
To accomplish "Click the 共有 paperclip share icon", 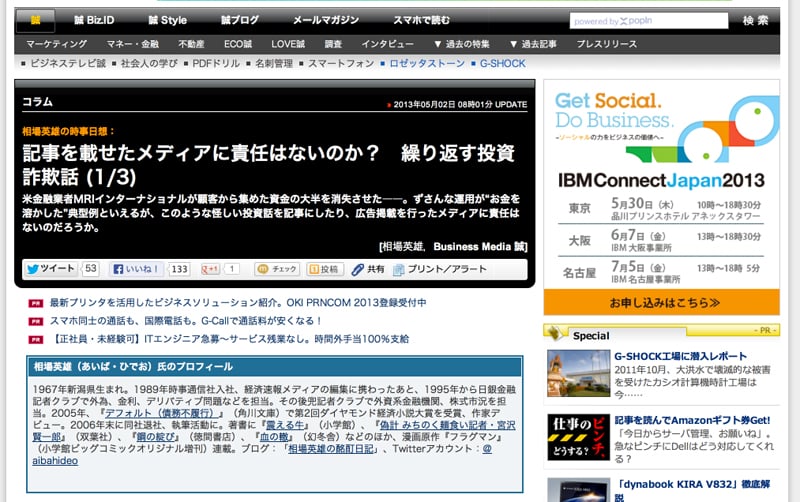I will pyautogui.click(x=368, y=269).
